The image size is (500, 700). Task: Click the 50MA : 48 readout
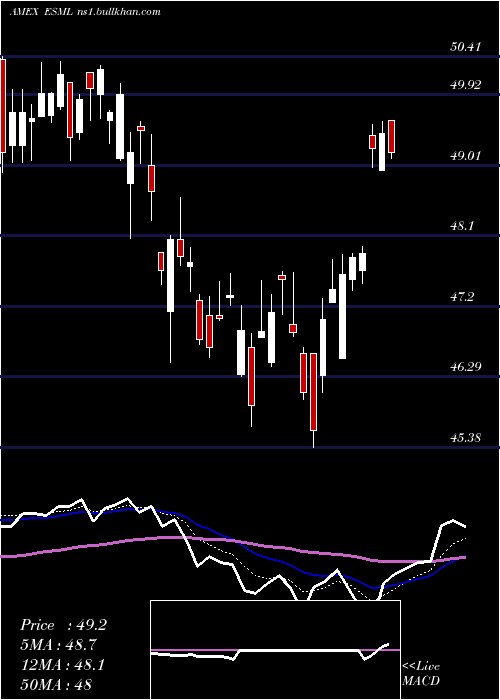56,684
